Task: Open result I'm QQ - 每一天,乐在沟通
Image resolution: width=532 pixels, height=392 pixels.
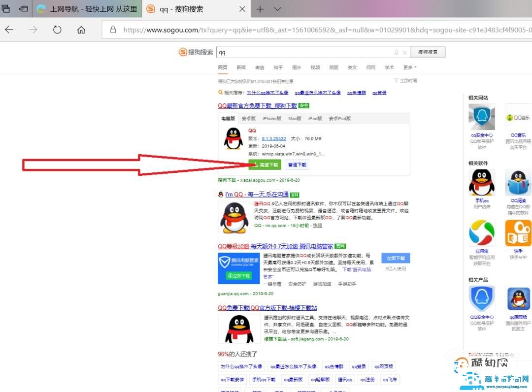Action: (x=257, y=195)
